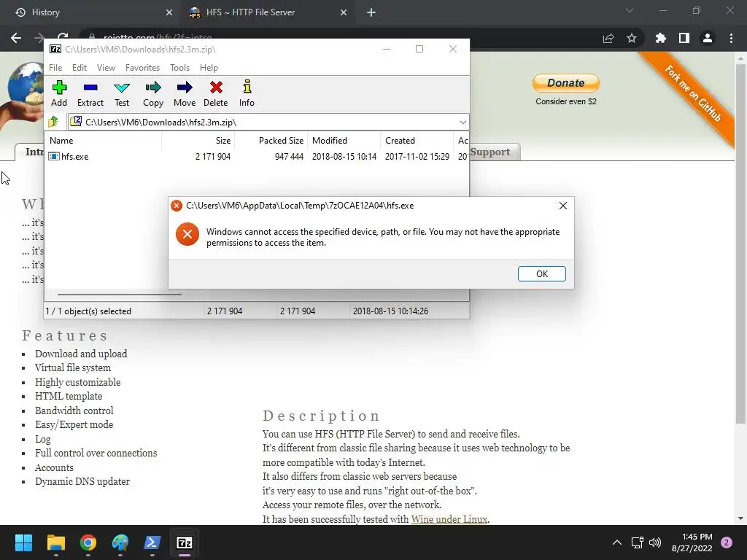The width and height of the screenshot is (747, 560).
Task: Click the browser back arrow
Action: pos(16,38)
